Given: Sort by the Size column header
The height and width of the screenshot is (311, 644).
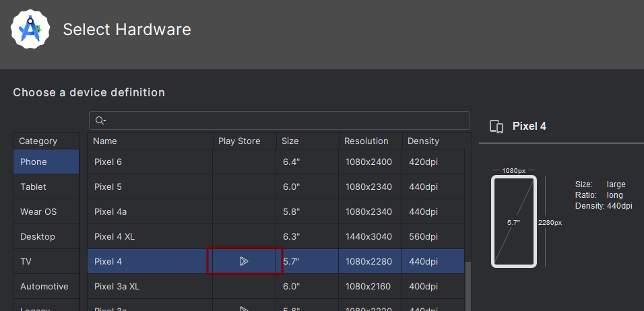Looking at the screenshot, I should pyautogui.click(x=308, y=141).
